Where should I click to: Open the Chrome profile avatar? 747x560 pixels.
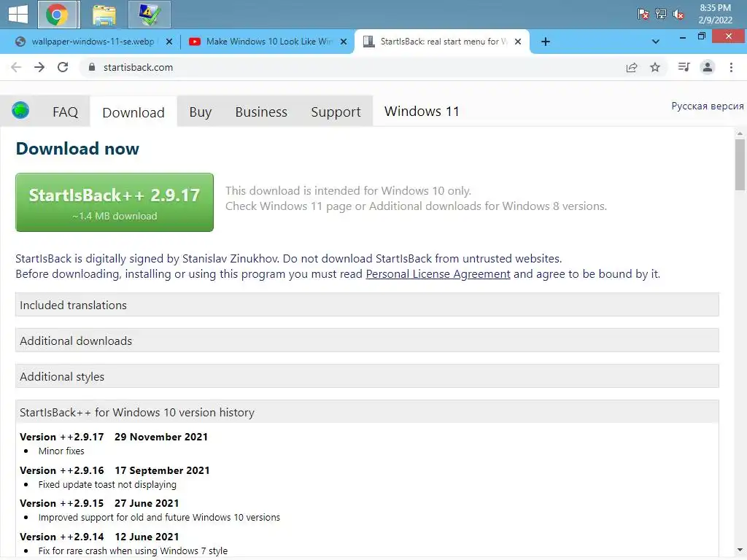pos(708,67)
